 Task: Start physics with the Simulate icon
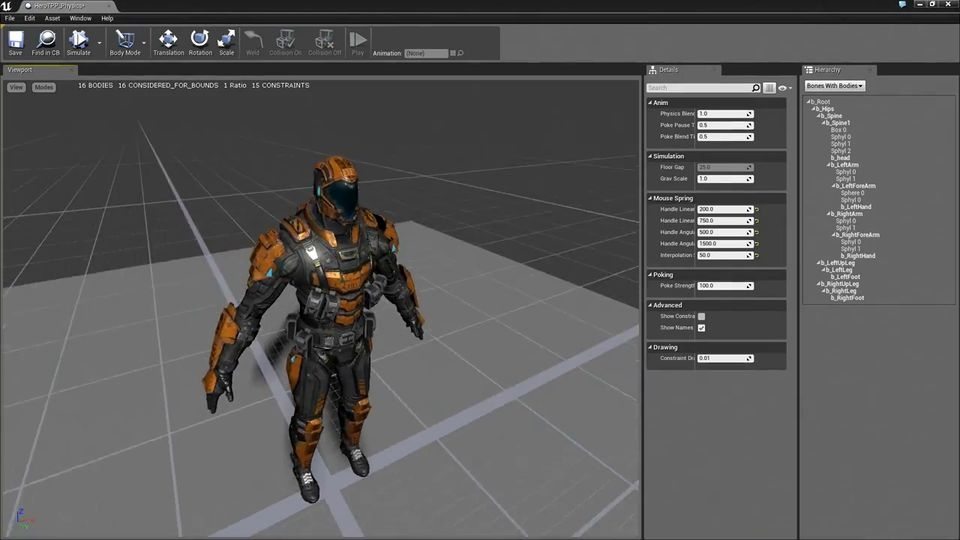click(78, 40)
